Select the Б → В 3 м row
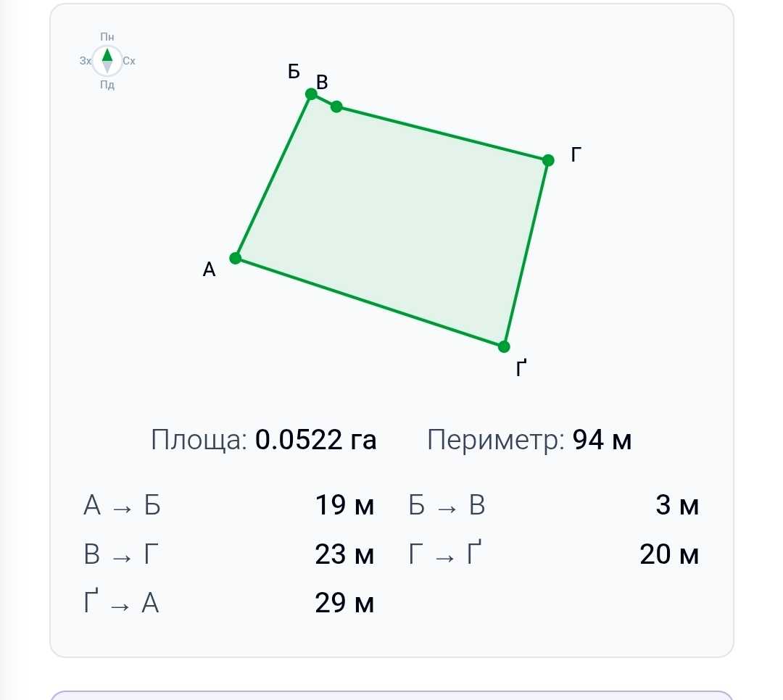The height and width of the screenshot is (700, 783). point(553,505)
